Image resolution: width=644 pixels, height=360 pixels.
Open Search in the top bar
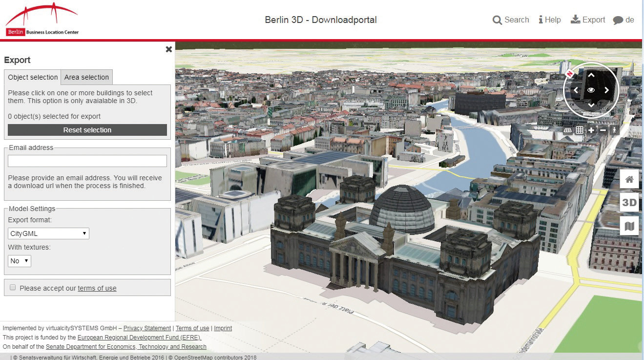[511, 20]
